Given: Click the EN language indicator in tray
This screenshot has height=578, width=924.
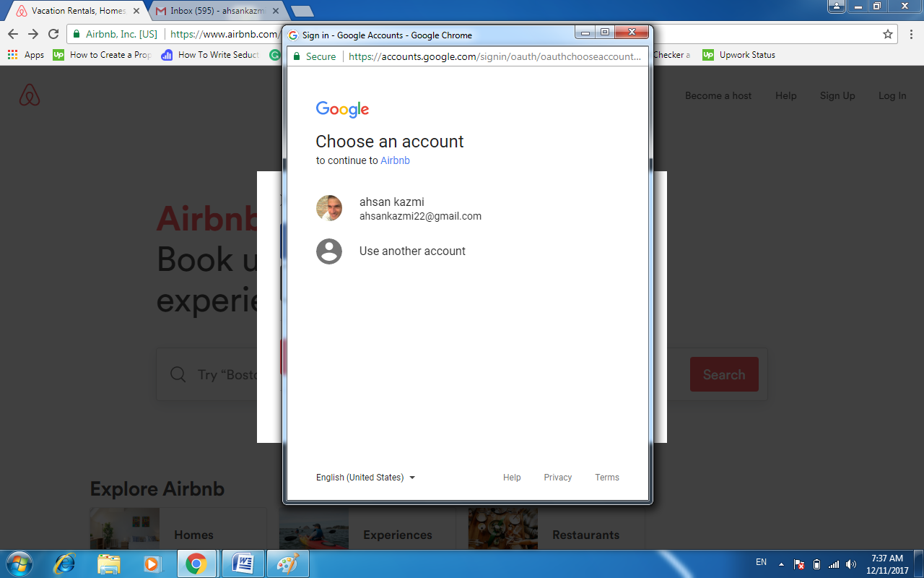Looking at the screenshot, I should [761, 562].
